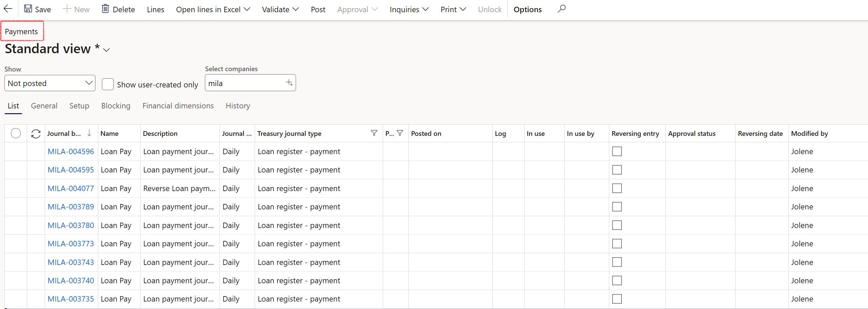
Task: Open the Inquiries menu
Action: [409, 9]
